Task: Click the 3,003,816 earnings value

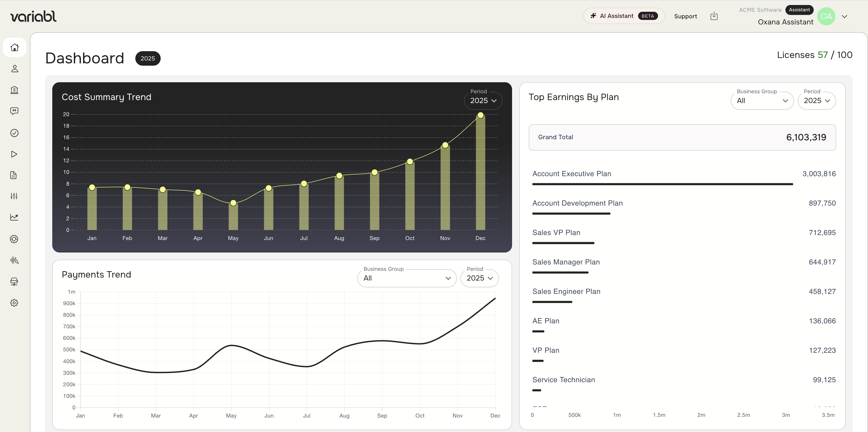Action: [819, 174]
